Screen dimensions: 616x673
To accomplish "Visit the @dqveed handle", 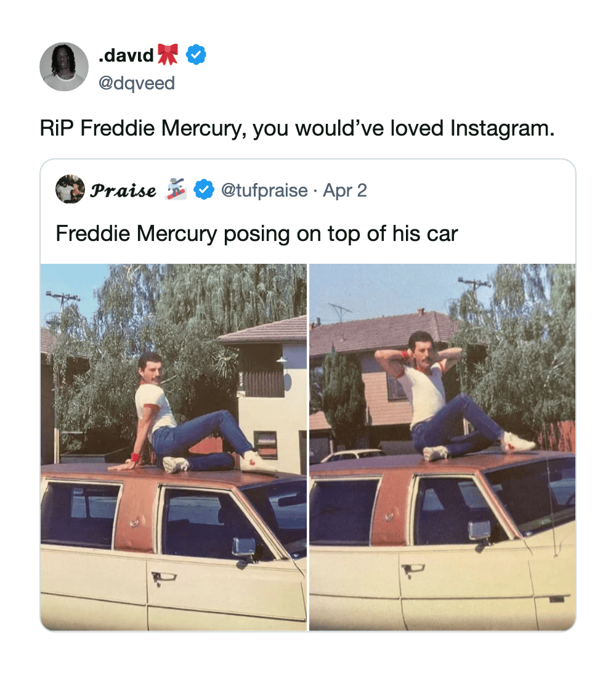I will pos(136,83).
